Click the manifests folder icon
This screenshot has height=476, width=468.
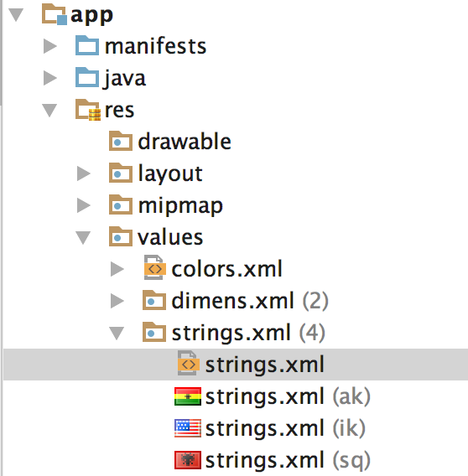tap(87, 45)
